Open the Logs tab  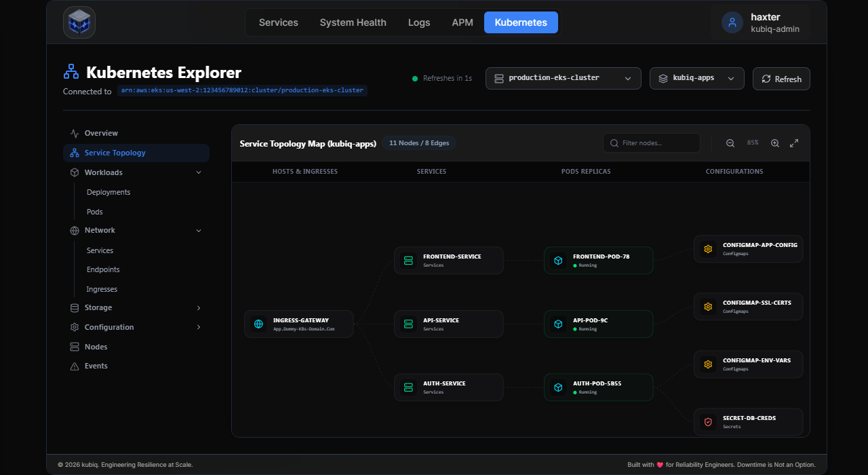[x=419, y=22]
